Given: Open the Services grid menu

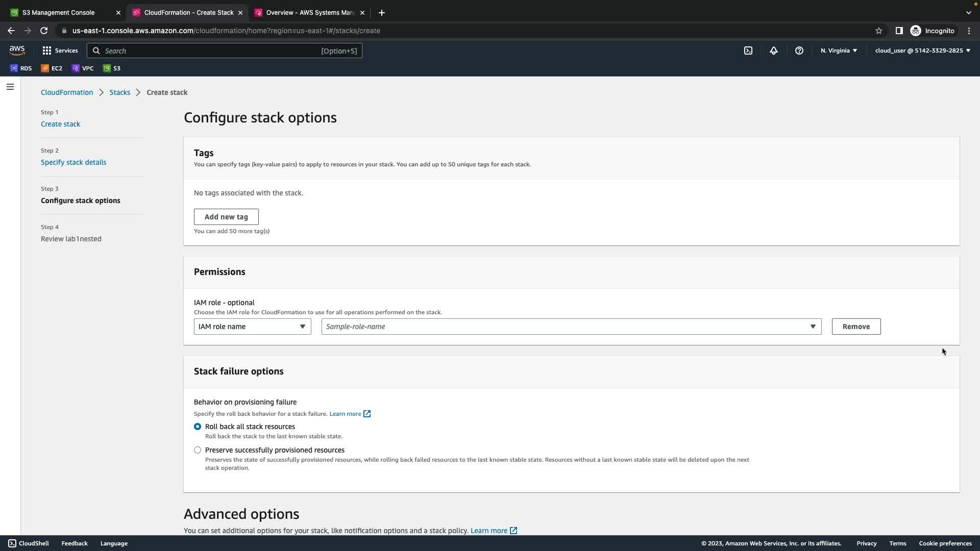Looking at the screenshot, I should tap(60, 51).
